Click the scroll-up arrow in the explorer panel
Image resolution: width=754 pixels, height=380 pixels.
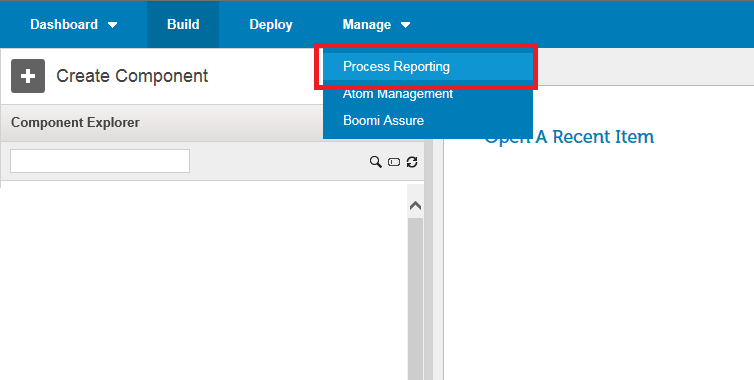[x=415, y=206]
